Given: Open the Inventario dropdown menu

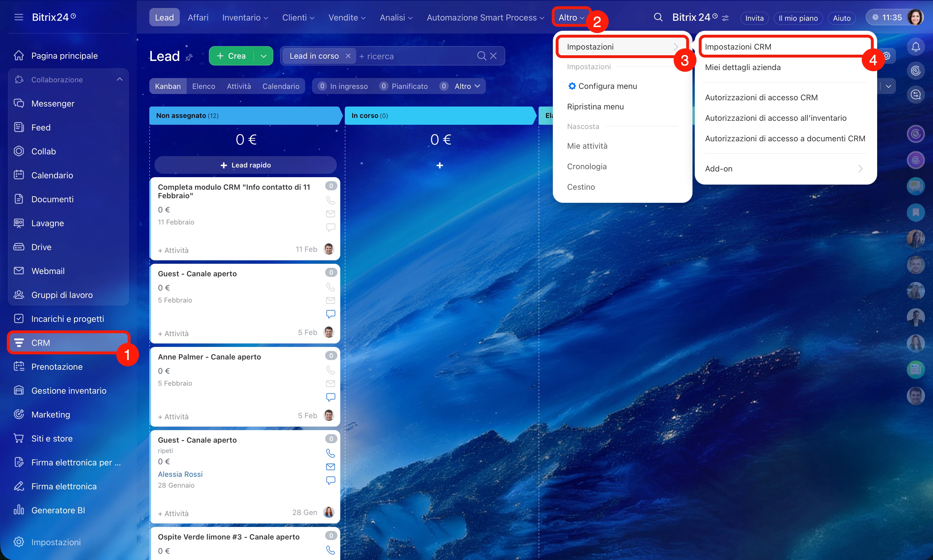Looking at the screenshot, I should (x=245, y=17).
